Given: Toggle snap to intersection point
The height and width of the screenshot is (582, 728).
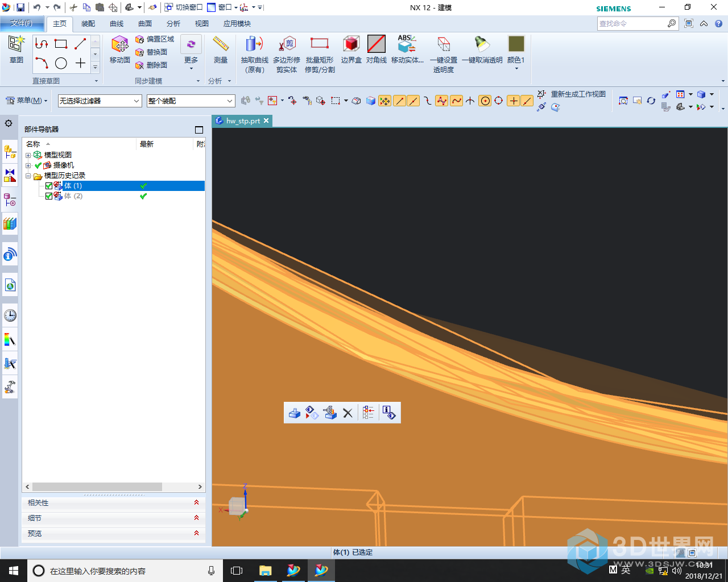Looking at the screenshot, I should [x=470, y=101].
